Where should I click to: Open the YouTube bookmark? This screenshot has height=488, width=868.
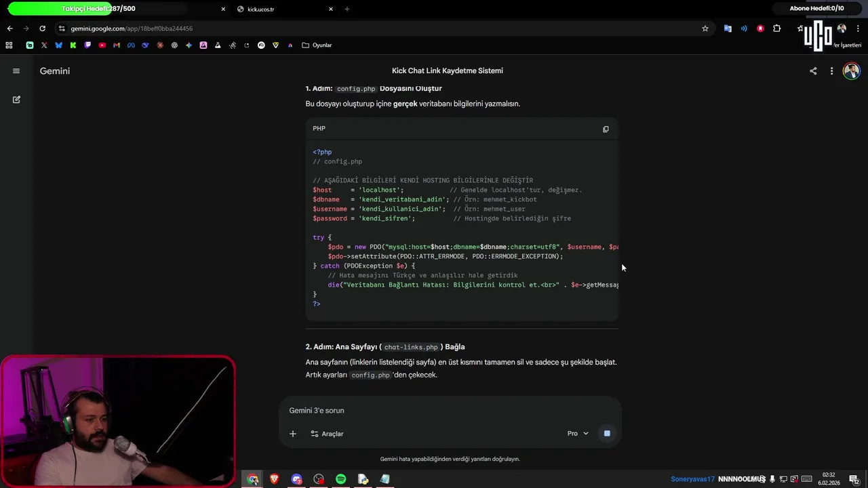pyautogui.click(x=102, y=45)
